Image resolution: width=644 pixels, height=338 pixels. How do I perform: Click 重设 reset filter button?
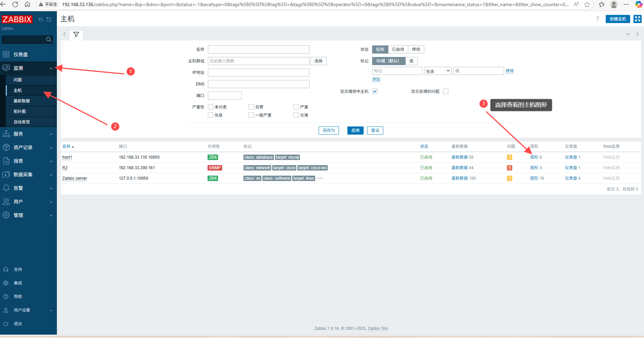click(x=375, y=131)
